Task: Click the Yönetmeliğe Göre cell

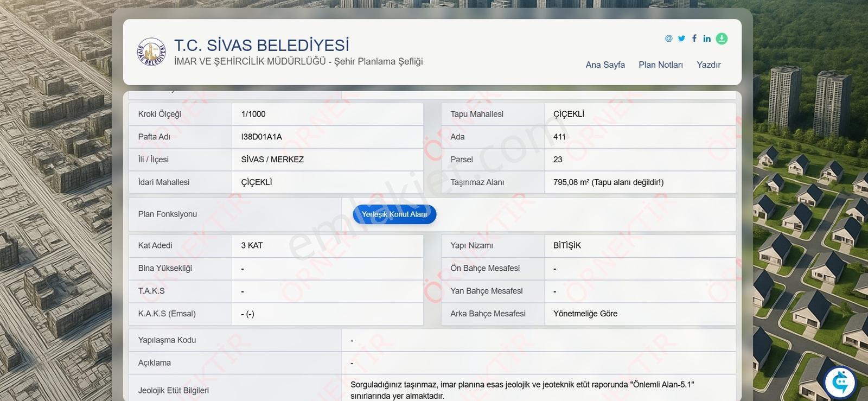Action: coord(640,314)
